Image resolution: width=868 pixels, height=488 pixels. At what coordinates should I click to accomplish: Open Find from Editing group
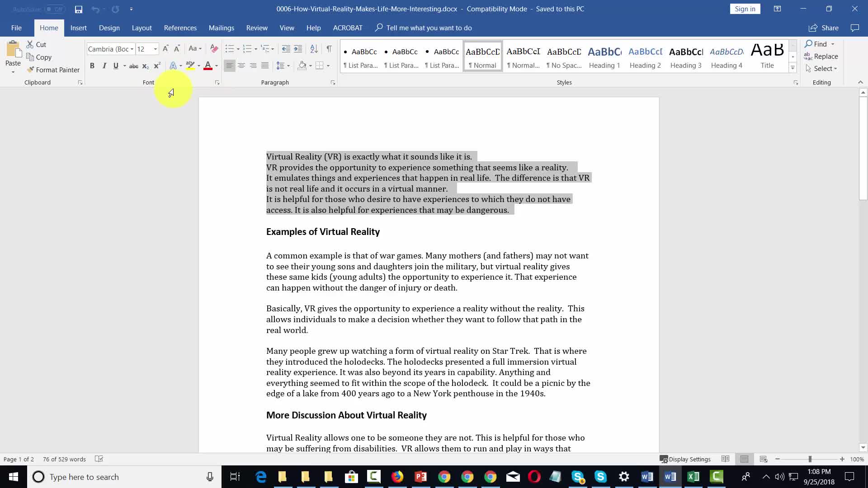(x=816, y=44)
